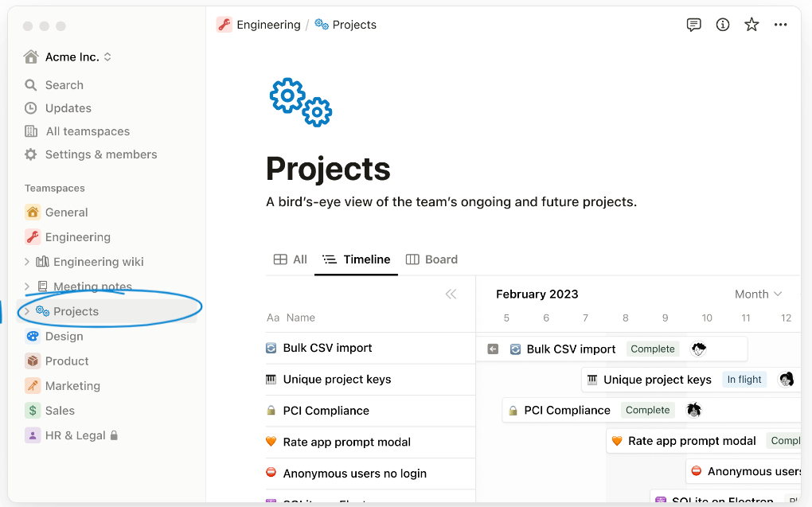The height and width of the screenshot is (507, 812).
Task: Click the Meeting notes page icon
Action: (42, 287)
